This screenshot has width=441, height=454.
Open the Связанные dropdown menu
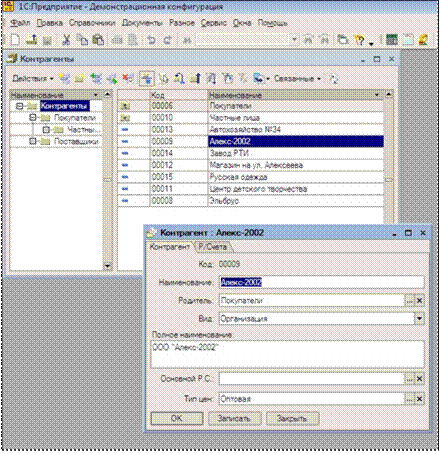pos(297,79)
